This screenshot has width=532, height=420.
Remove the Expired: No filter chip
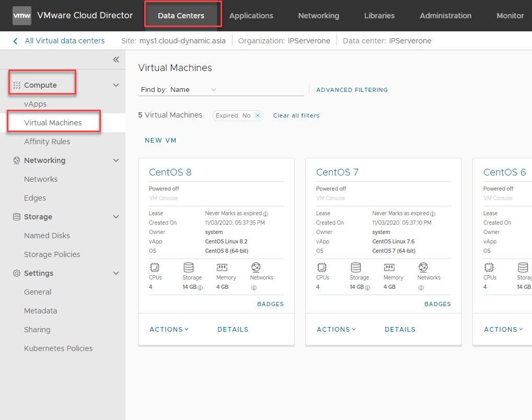tap(258, 115)
